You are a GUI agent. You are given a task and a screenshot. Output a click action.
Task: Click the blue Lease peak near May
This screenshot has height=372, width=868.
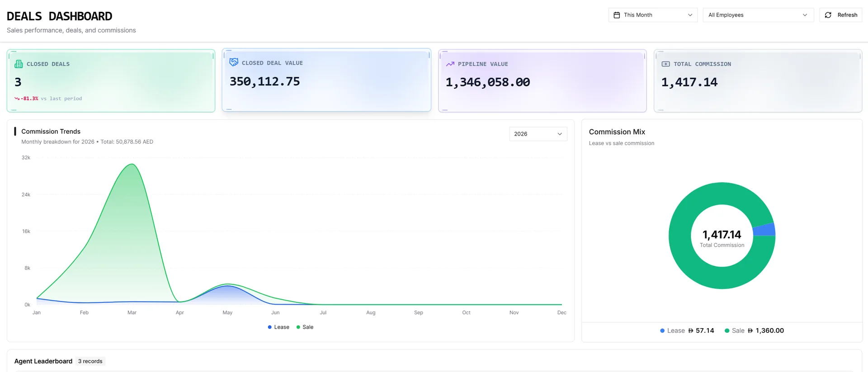point(228,287)
